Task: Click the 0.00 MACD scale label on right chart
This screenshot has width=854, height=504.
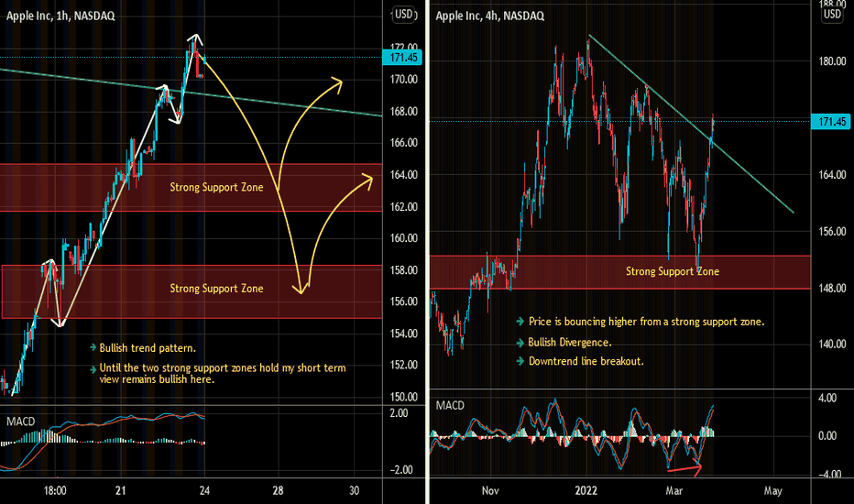Action: (827, 435)
